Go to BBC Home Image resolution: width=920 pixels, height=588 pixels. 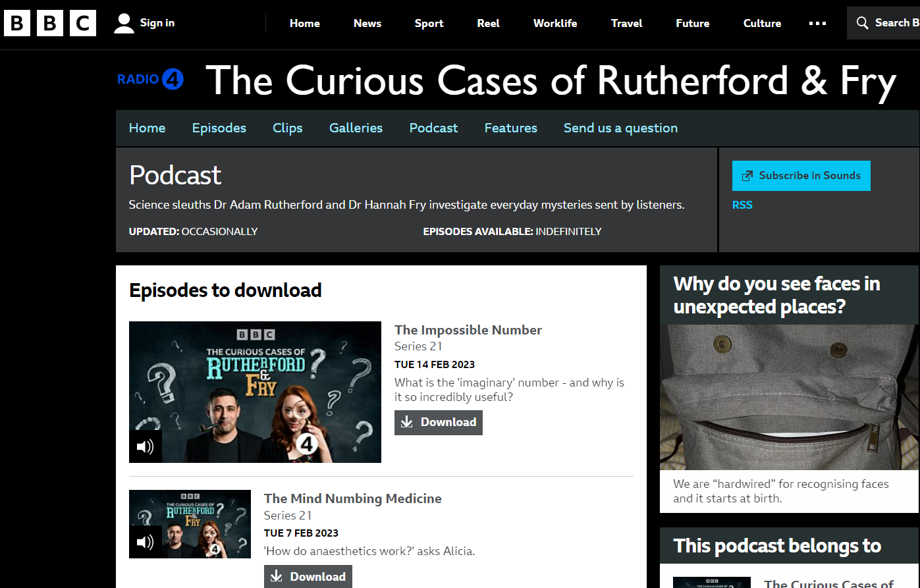tap(304, 23)
